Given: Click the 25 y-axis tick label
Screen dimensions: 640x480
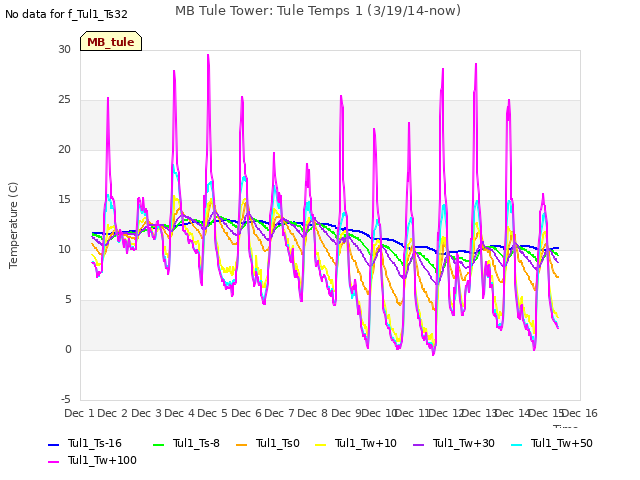Looking at the screenshot, I should pyautogui.click(x=64, y=100).
